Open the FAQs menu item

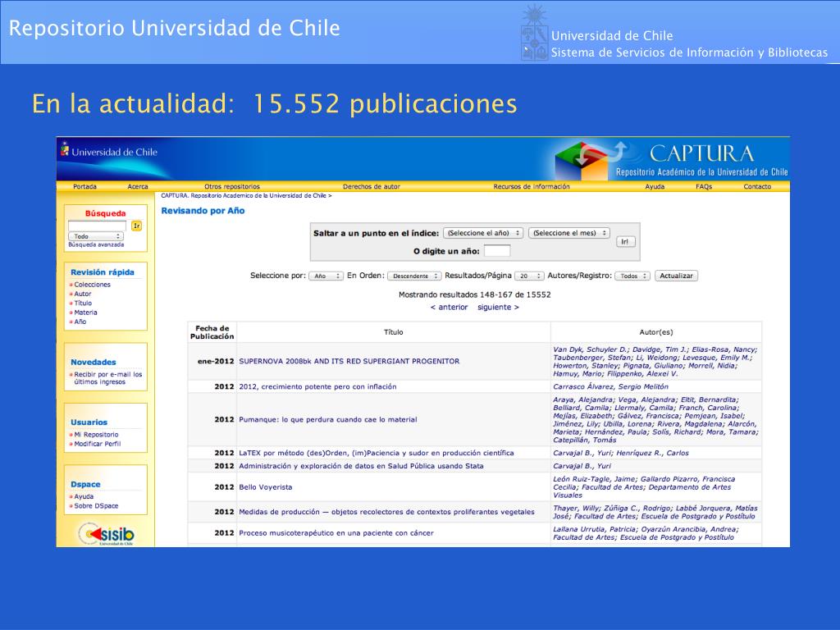coord(704,186)
